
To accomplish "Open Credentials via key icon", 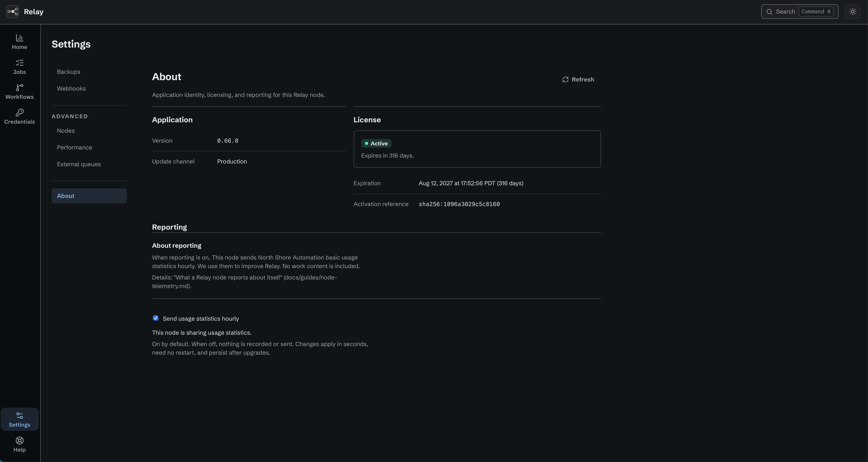I will coord(19,113).
